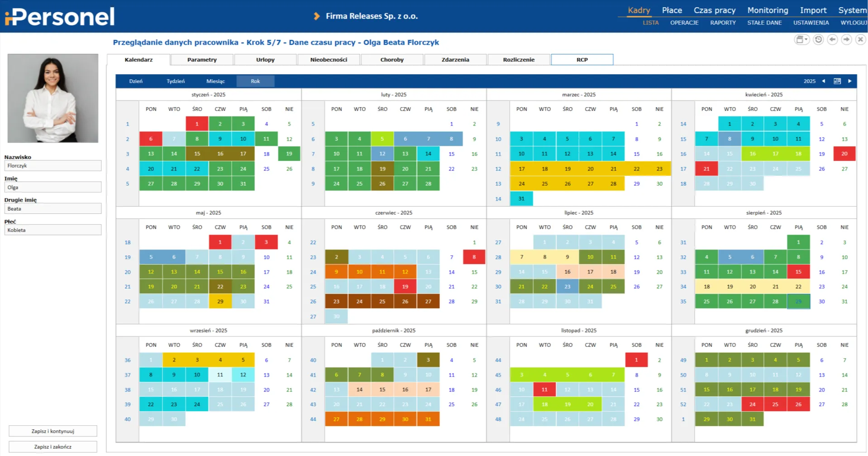This screenshot has width=868, height=456.
Task: Switch calendar to Tydzień view
Action: pyautogui.click(x=176, y=82)
